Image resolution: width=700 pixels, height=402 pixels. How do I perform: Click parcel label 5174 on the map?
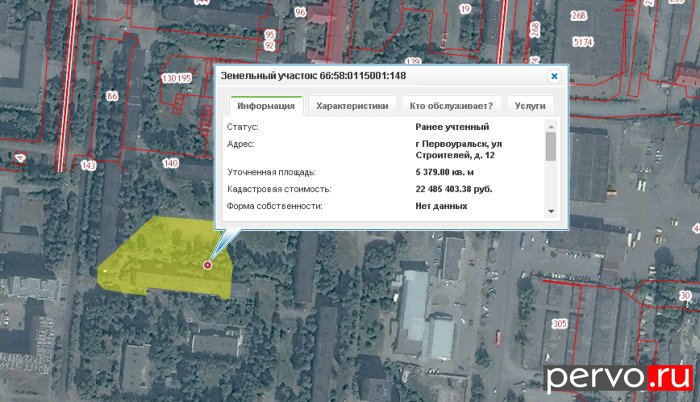pos(582,43)
